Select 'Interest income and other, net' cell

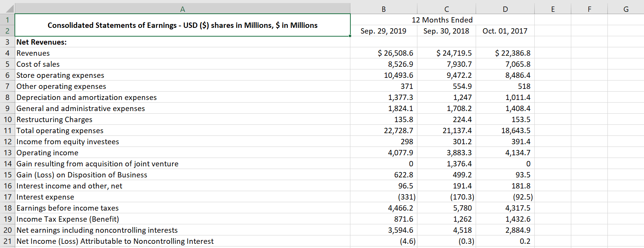(182, 186)
